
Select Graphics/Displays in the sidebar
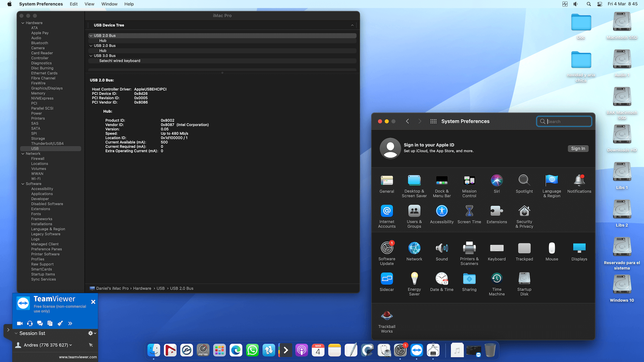(47, 88)
